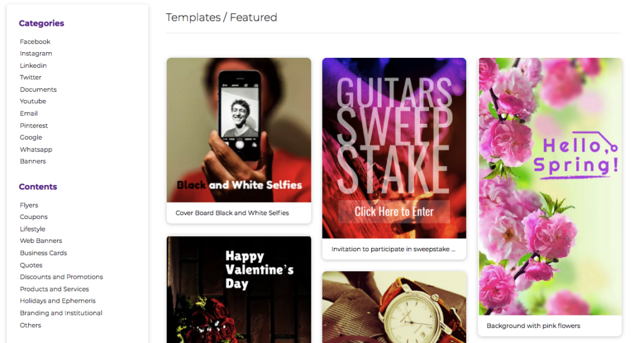Open Coupons content type
644x343 pixels.
tap(34, 216)
